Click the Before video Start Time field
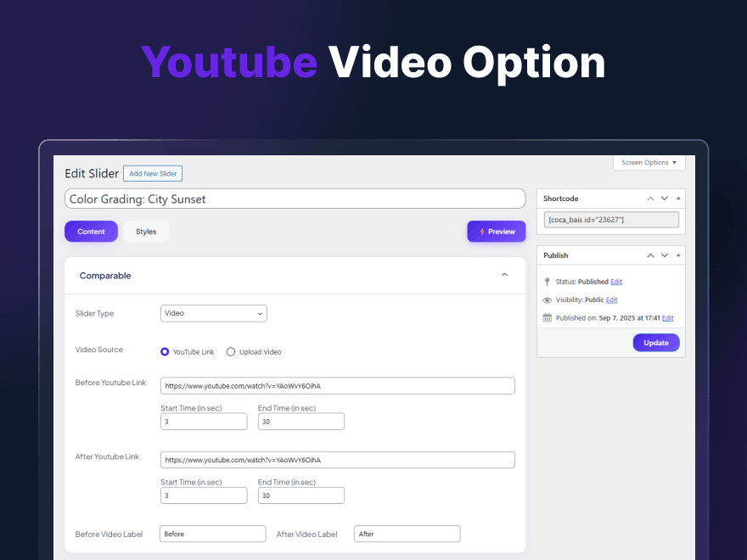The image size is (747, 560). [204, 422]
